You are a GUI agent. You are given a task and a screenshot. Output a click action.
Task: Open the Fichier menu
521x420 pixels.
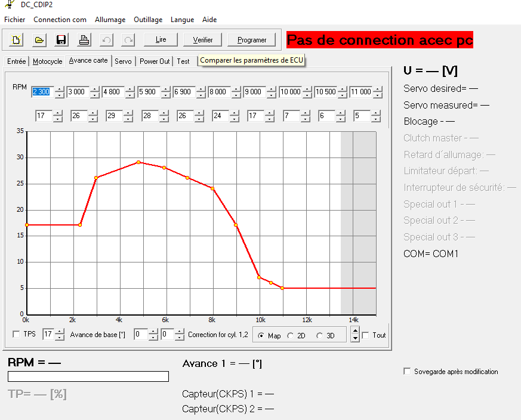click(14, 20)
